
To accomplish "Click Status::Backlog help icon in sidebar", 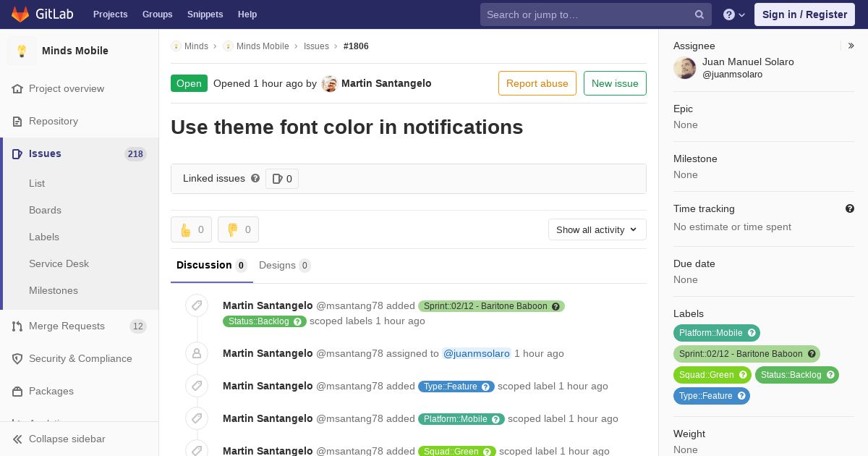I will click(830, 375).
